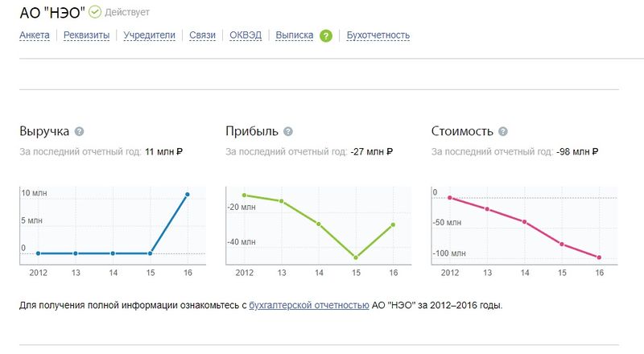Click the help icon beside Выручка heading
Screen dimensions: 644x354
coord(79,131)
